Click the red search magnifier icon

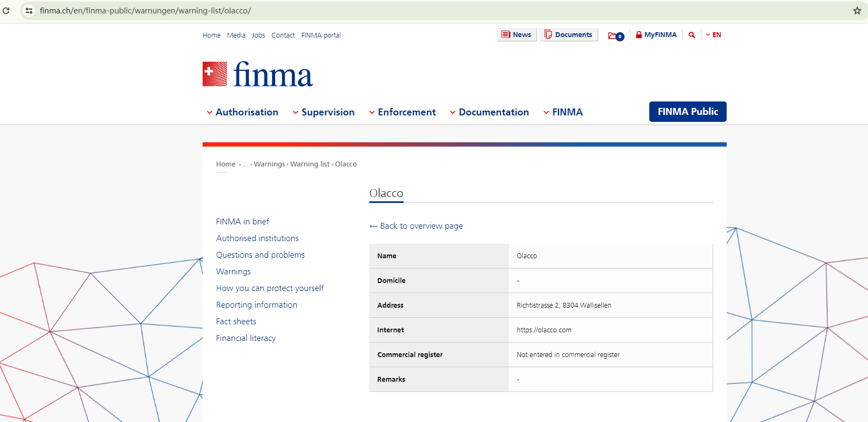(692, 35)
